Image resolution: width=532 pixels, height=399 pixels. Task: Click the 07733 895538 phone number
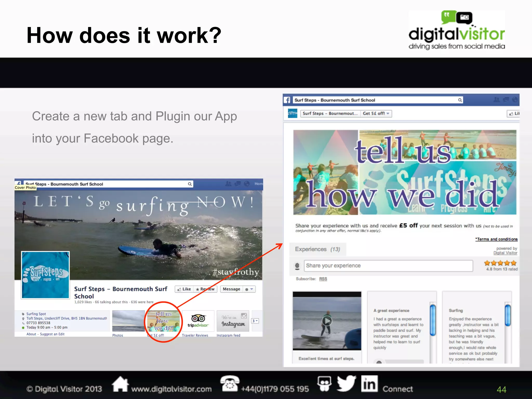point(38,323)
